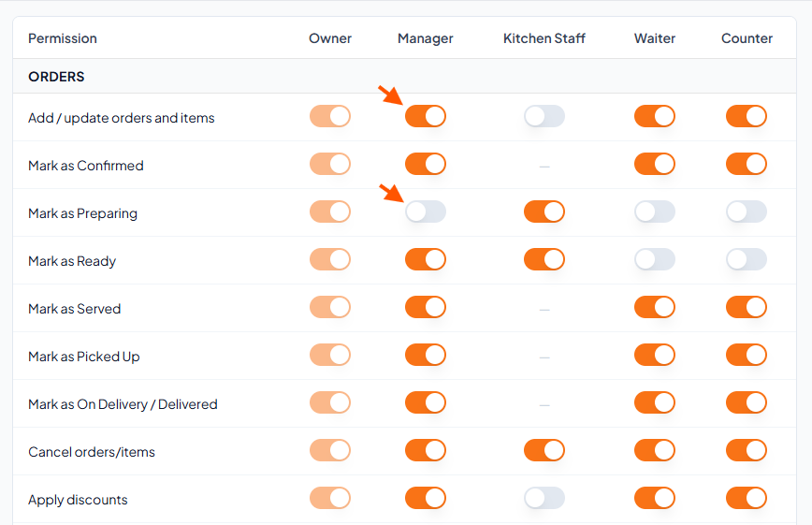This screenshot has width=812, height=525.
Task: Disable Manager Mark as Served permission
Action: pos(425,307)
